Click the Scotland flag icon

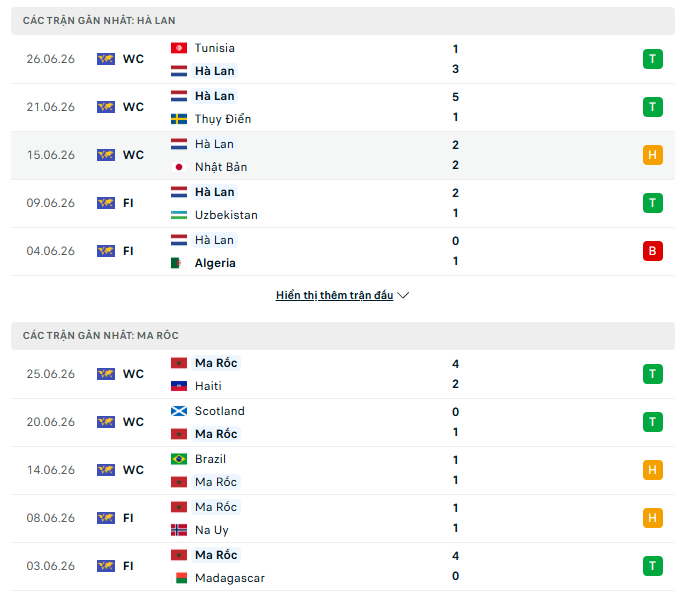(x=179, y=411)
